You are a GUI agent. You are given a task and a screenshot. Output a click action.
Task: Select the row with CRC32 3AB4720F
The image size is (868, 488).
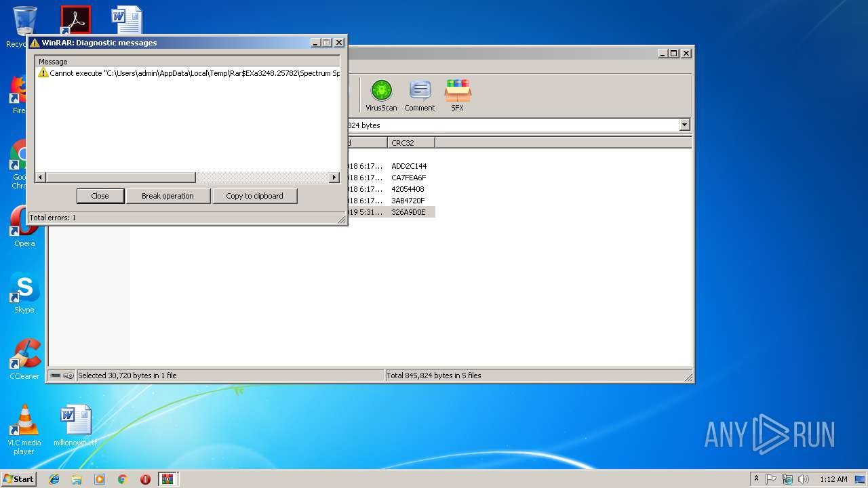point(409,201)
